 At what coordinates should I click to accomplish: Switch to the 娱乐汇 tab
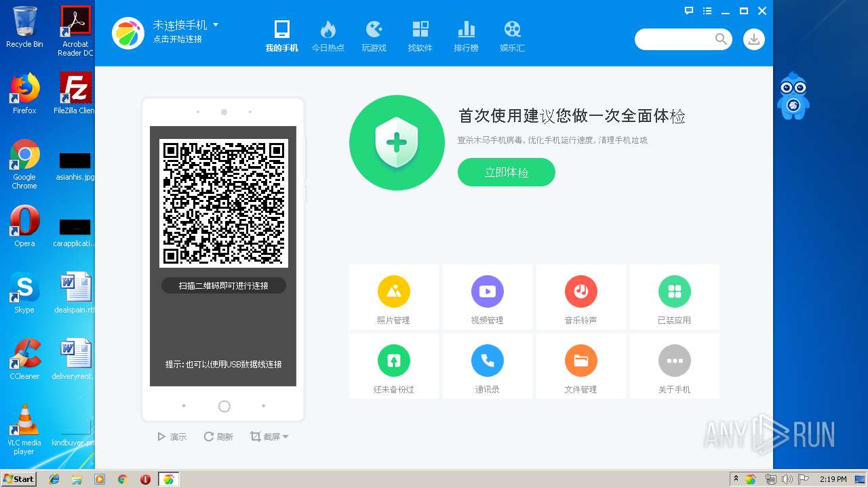[512, 36]
